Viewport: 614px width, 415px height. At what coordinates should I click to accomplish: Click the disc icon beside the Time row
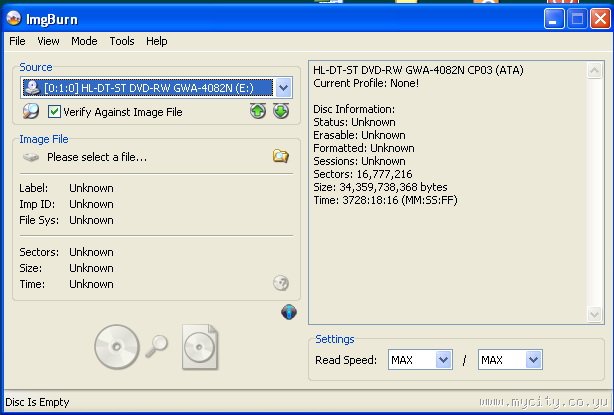[281, 283]
